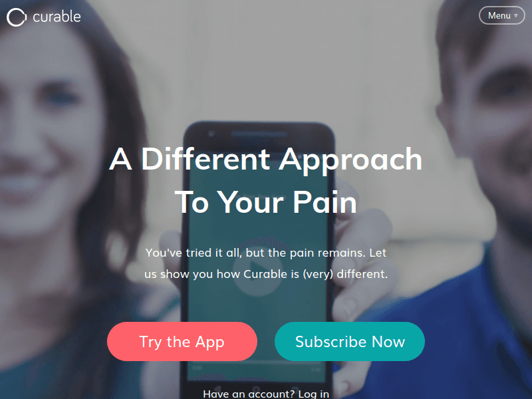Click the phone's recent apps icon
532x399 pixels.
295,390
